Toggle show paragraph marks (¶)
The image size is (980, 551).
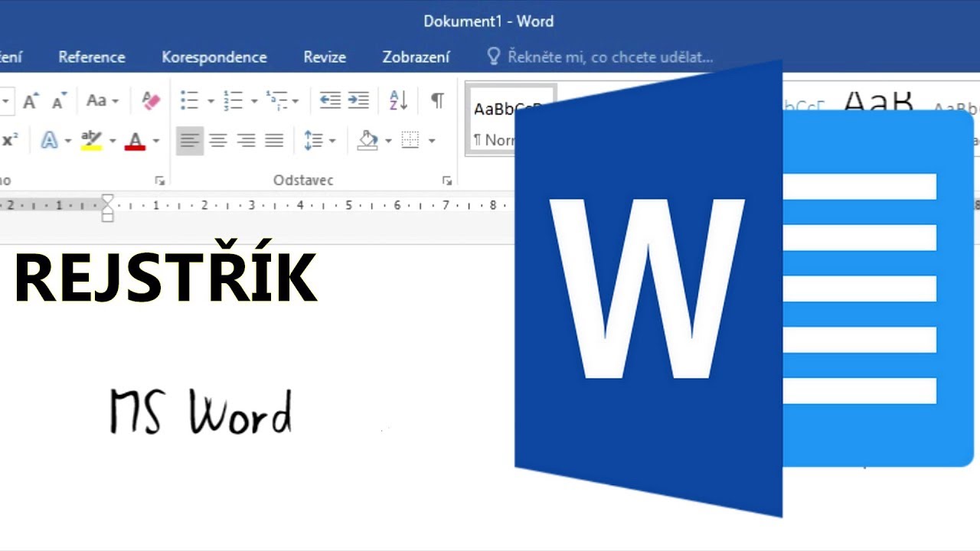pyautogui.click(x=437, y=100)
